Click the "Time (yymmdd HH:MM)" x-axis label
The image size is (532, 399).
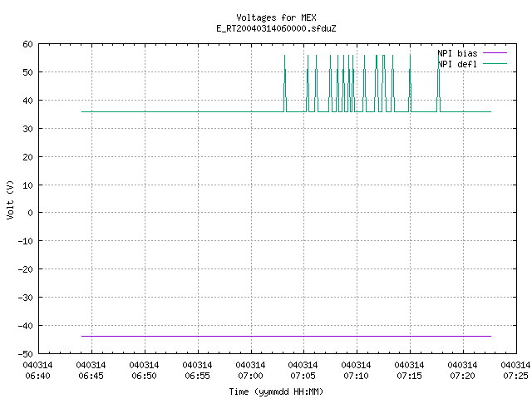[276, 392]
